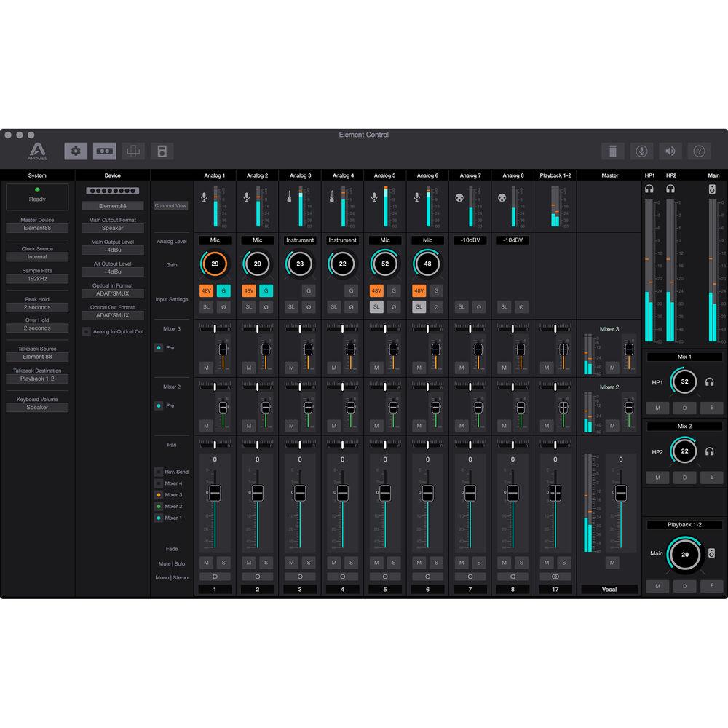Open Analog 5 Mic level dropdown
728x728 pixels.
tap(385, 240)
